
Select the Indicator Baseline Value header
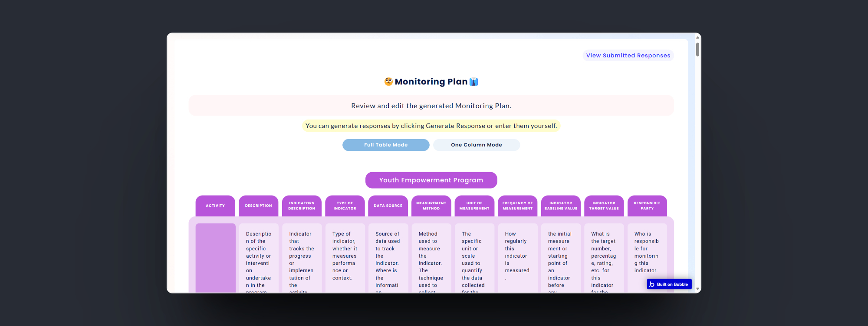click(561, 206)
